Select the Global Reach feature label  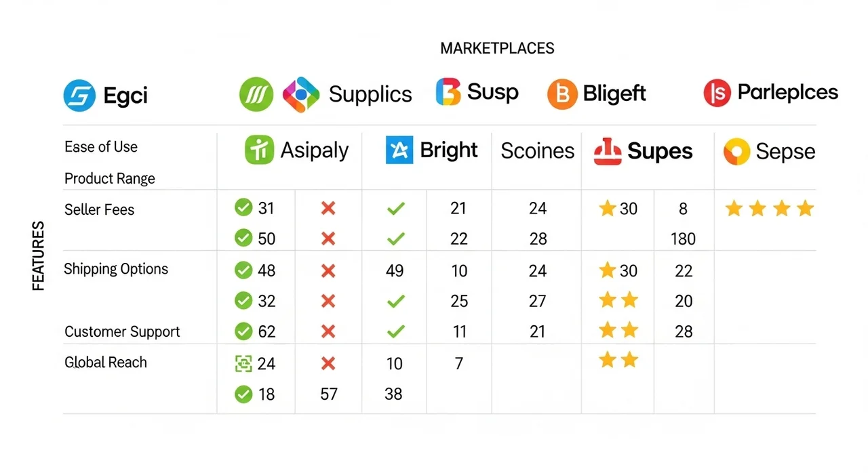pos(105,362)
